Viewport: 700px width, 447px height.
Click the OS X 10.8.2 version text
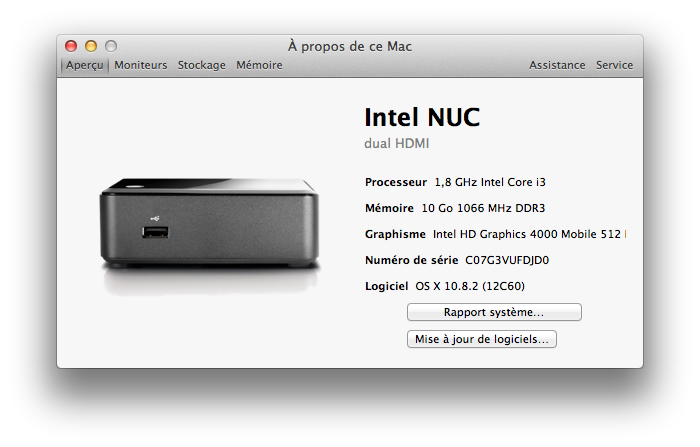click(470, 286)
